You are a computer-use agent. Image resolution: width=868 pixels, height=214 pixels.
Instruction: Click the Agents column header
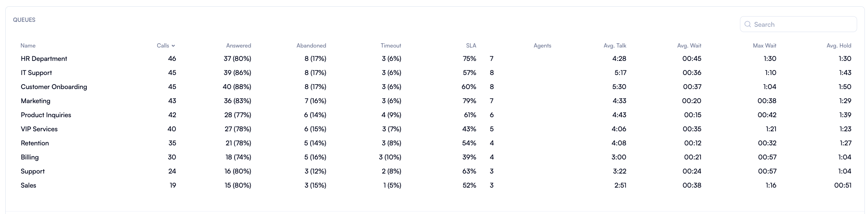tap(542, 46)
